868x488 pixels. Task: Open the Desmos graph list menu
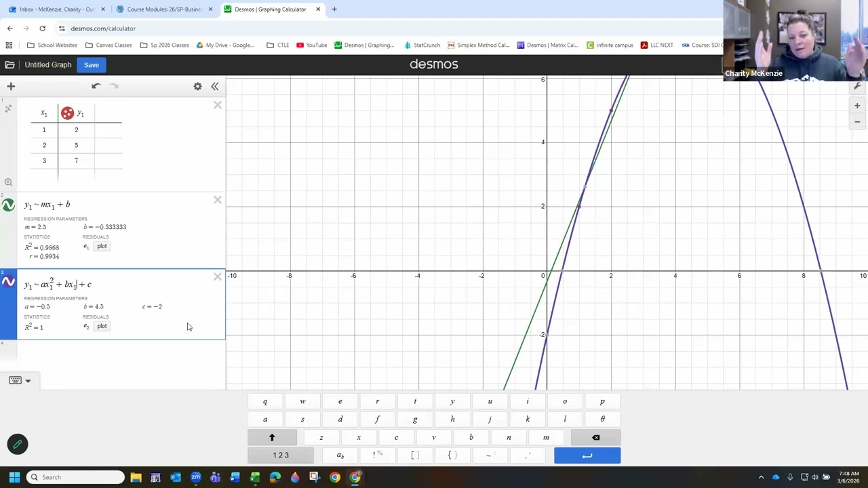point(9,64)
